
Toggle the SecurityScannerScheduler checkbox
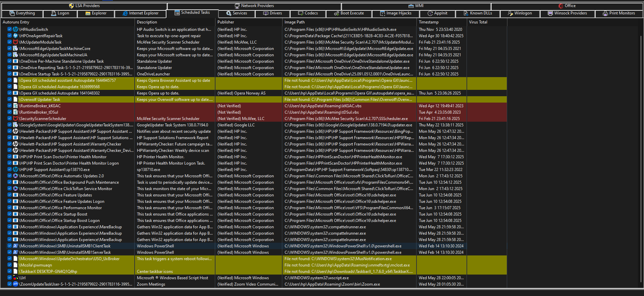10,119
